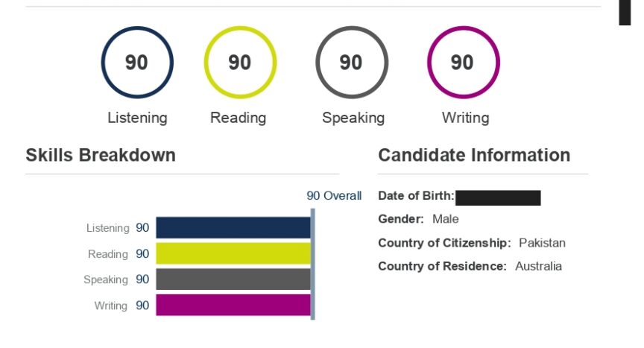The height and width of the screenshot is (348, 644).
Task: Click the 90 Overall label
Action: click(x=334, y=196)
